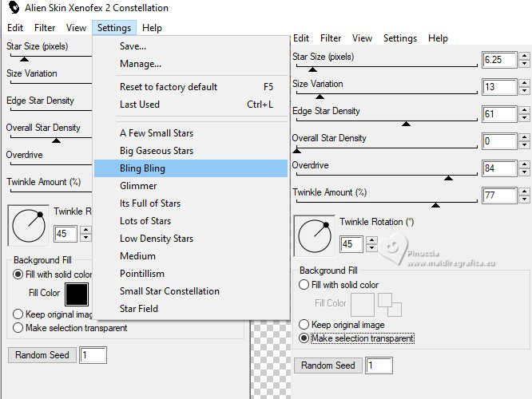The height and width of the screenshot is (399, 532).
Task: Decrease Star Size with down spinner arrow
Action: 525,63
